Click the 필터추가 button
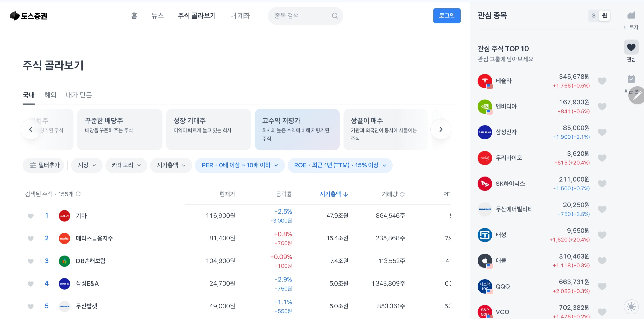644x319 pixels. coord(43,165)
